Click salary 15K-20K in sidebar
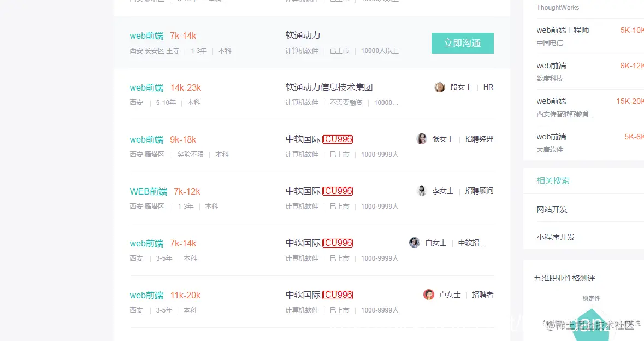644x341 pixels. click(x=630, y=101)
